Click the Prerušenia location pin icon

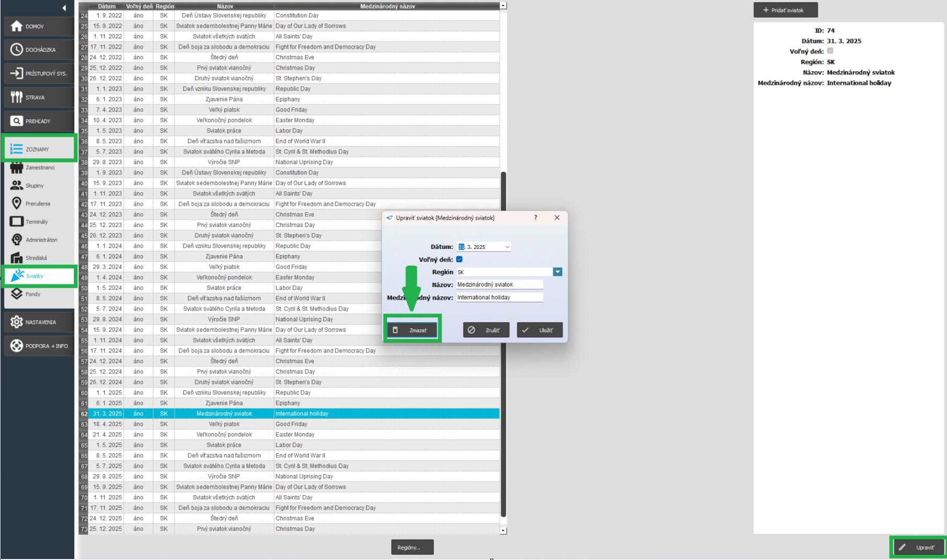pos(17,203)
